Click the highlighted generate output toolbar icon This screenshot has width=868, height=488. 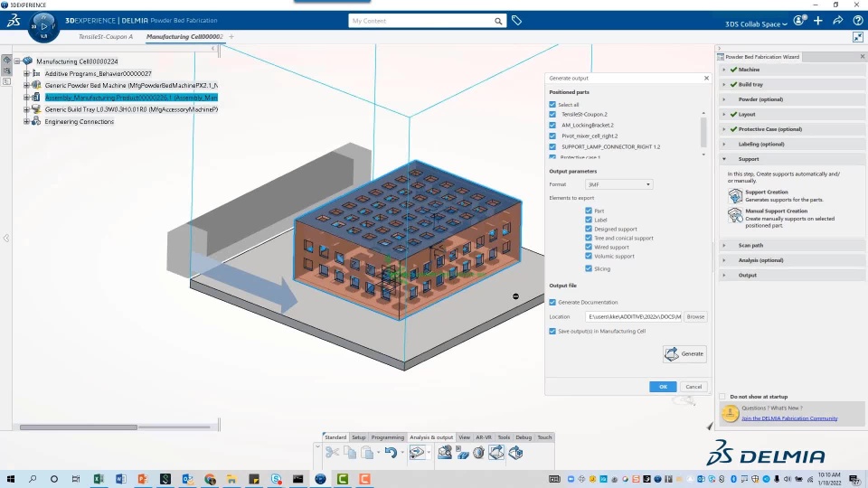click(496, 453)
